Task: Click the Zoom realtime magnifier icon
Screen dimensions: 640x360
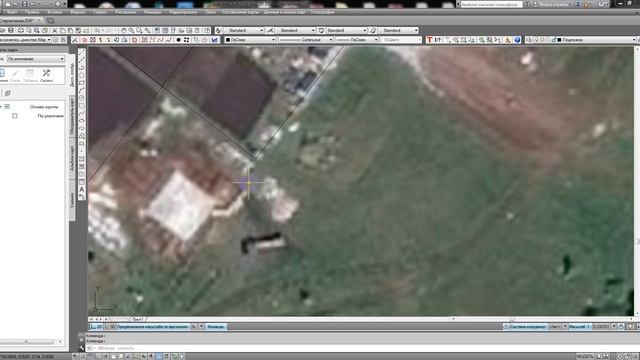Action: [x=131, y=31]
